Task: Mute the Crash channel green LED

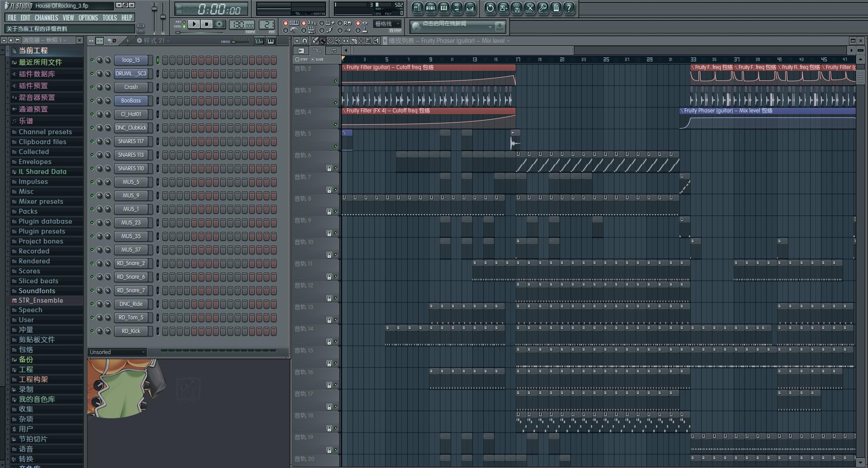Action: coord(92,87)
